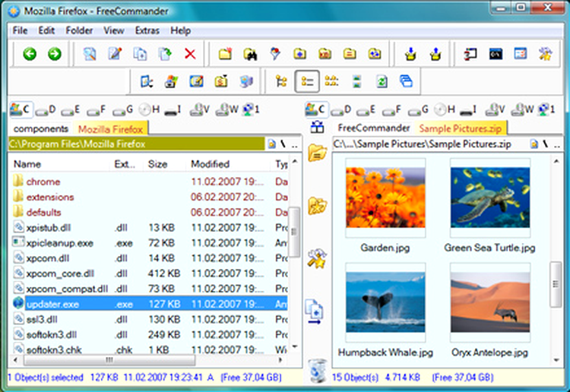The image size is (570, 392).
Task: Click the Unpack files upload-arrow icon
Action: [x=435, y=55]
